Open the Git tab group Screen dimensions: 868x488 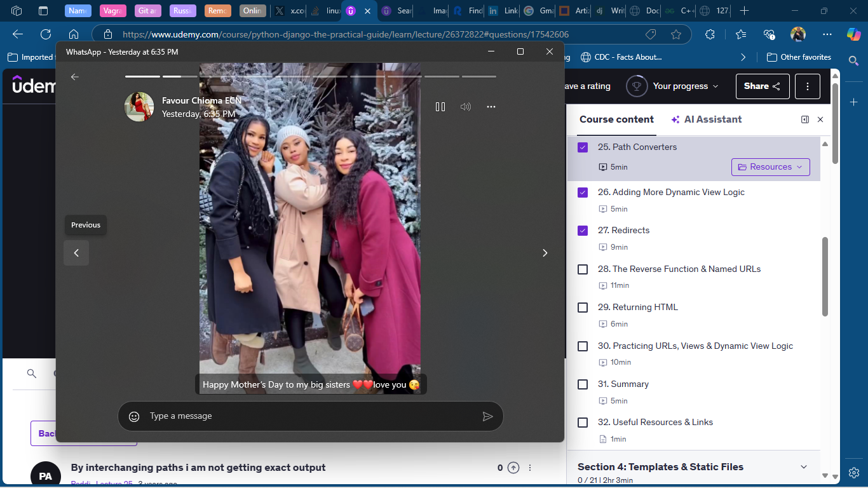(x=147, y=11)
